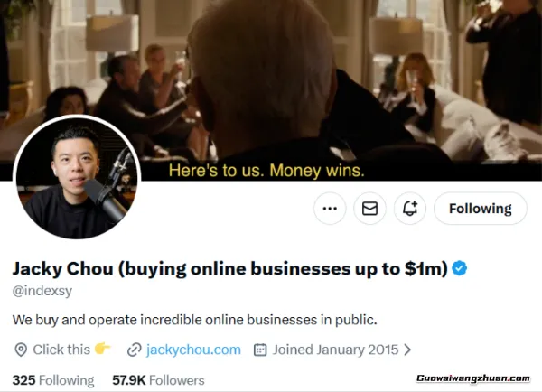This screenshot has width=542, height=392.
Task: Open Jacky Chou's profile photo
Action: 77,177
